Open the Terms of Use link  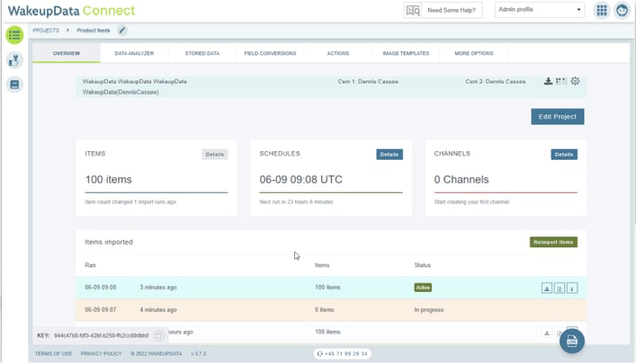pyautogui.click(x=53, y=354)
